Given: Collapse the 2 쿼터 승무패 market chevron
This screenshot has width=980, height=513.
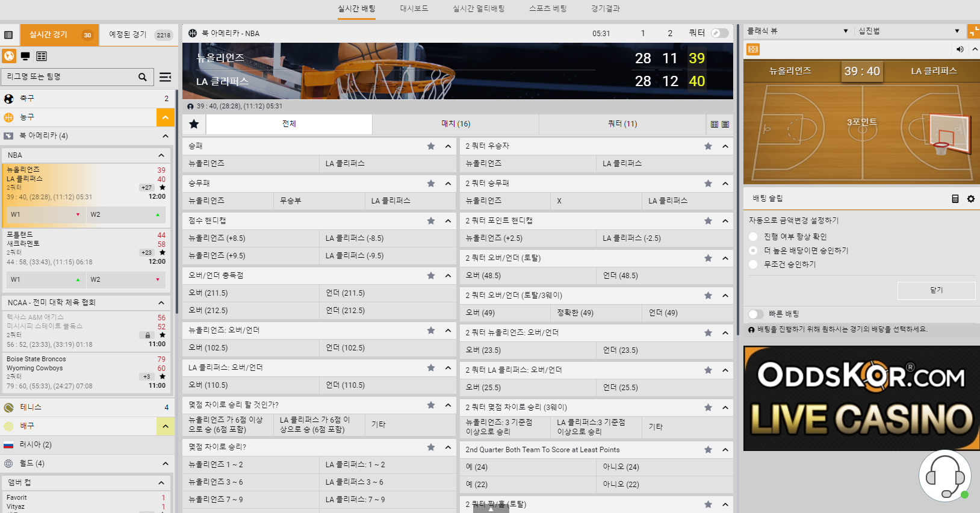Looking at the screenshot, I should click(x=725, y=184).
